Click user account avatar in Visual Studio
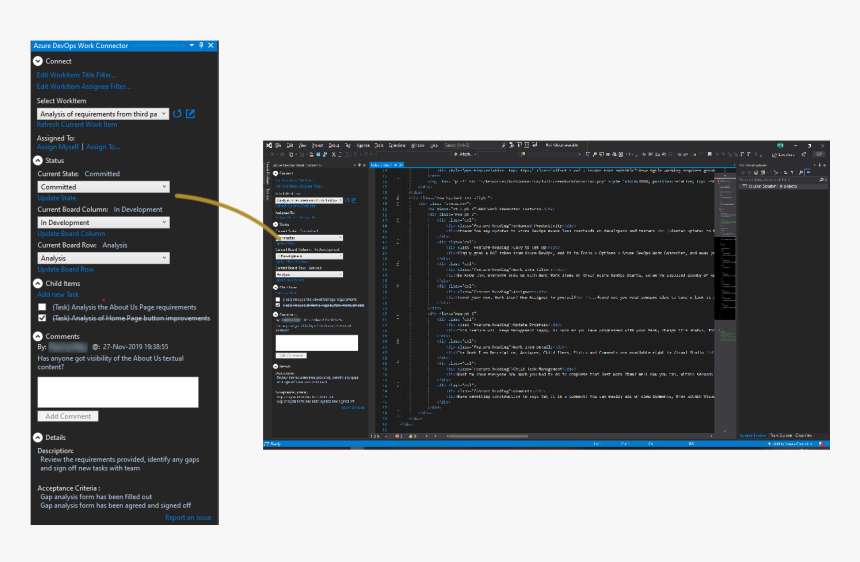This screenshot has width=860, height=562. [780, 145]
